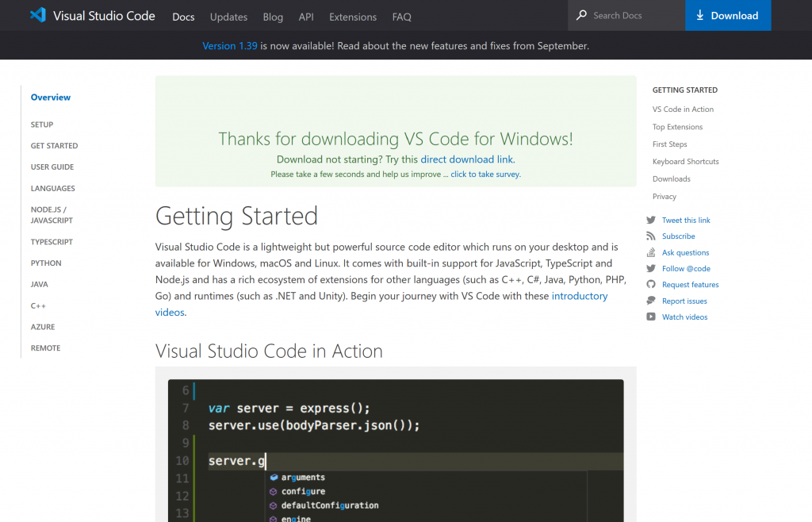The height and width of the screenshot is (522, 812).
Task: Click the GitHub icon beside Request features
Action: [651, 284]
